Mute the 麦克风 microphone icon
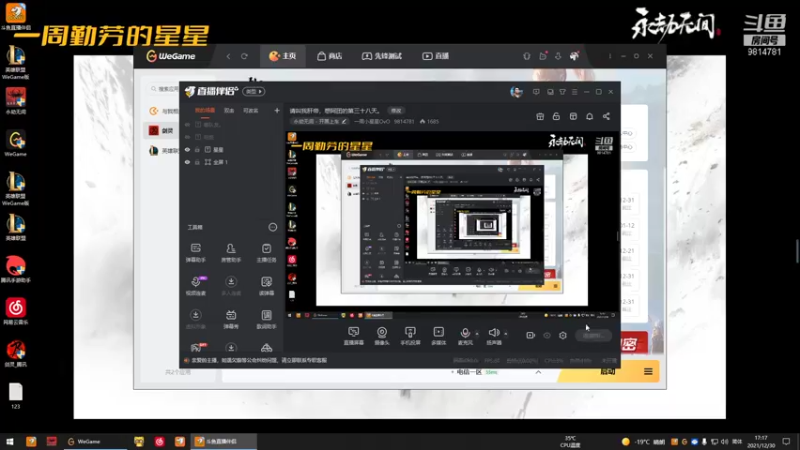Viewport: 800px width, 450px height. tap(465, 333)
